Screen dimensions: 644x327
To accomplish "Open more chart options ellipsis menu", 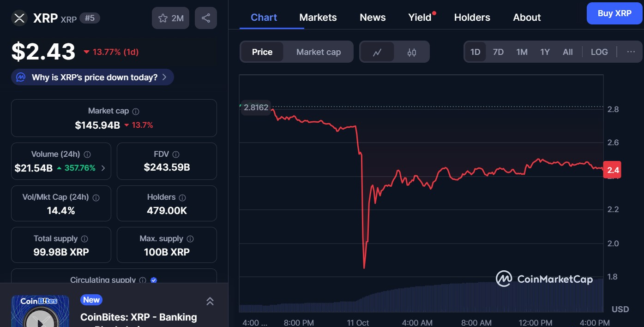I will pos(631,52).
